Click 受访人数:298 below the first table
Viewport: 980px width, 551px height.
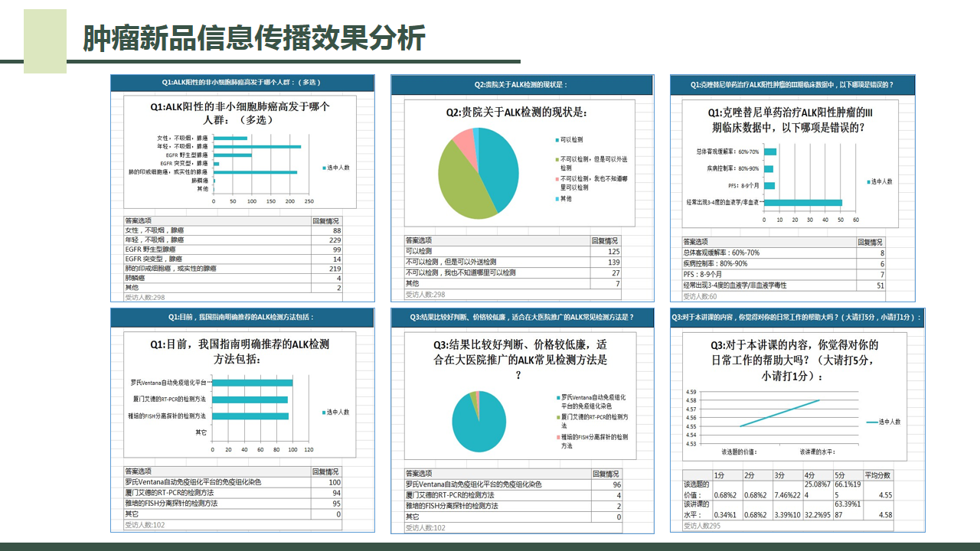145,298
